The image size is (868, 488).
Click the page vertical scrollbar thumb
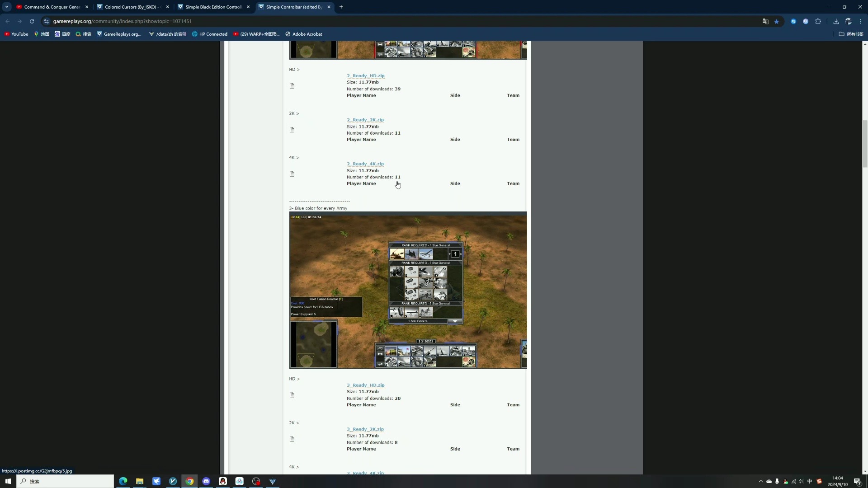[865, 144]
